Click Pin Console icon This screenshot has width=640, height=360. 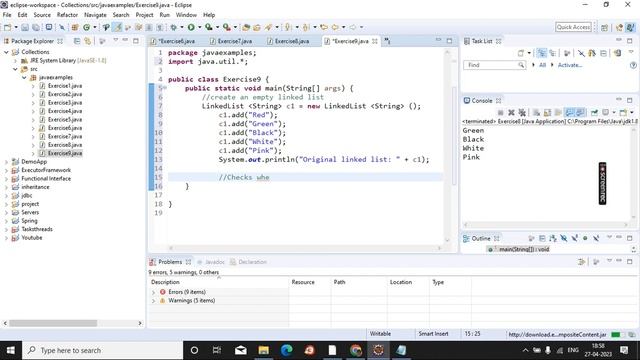click(594, 112)
